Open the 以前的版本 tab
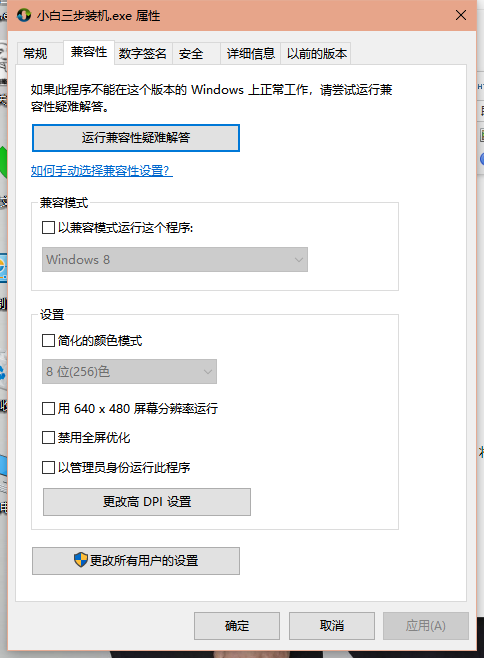This screenshot has width=484, height=658. pos(317,53)
